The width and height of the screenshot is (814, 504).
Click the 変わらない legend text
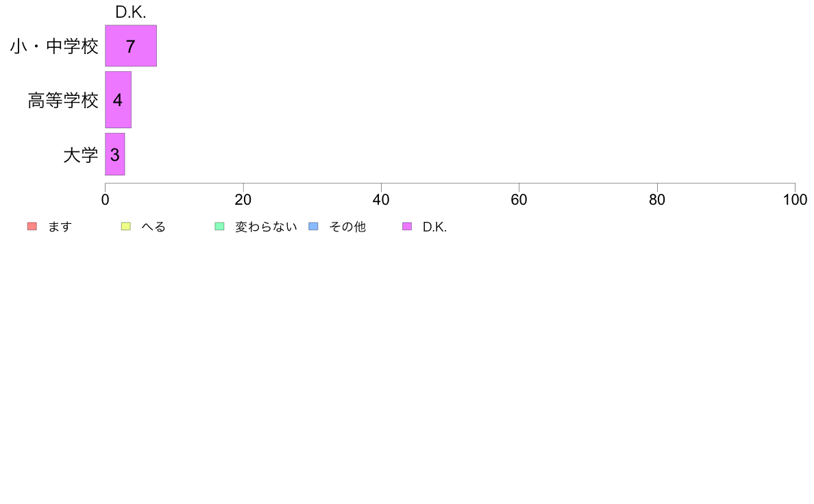(x=266, y=227)
